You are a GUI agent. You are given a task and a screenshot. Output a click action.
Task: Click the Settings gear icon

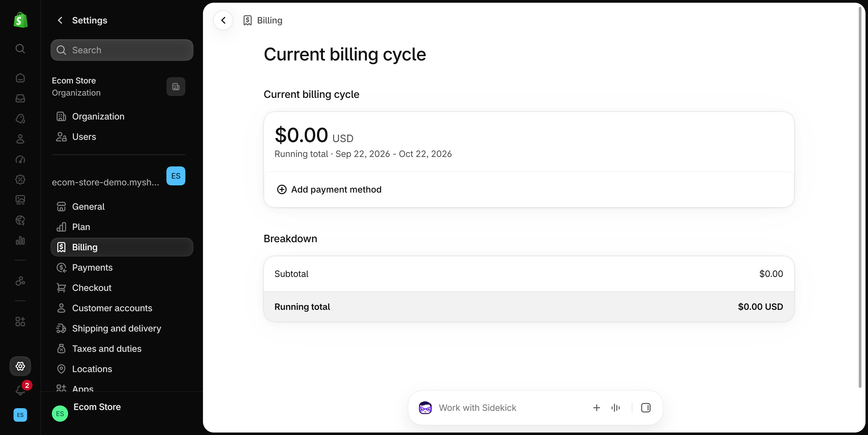point(20,366)
